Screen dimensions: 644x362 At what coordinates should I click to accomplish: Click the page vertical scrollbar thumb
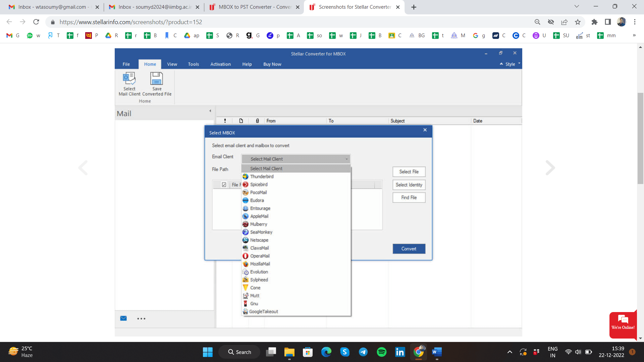point(640,138)
